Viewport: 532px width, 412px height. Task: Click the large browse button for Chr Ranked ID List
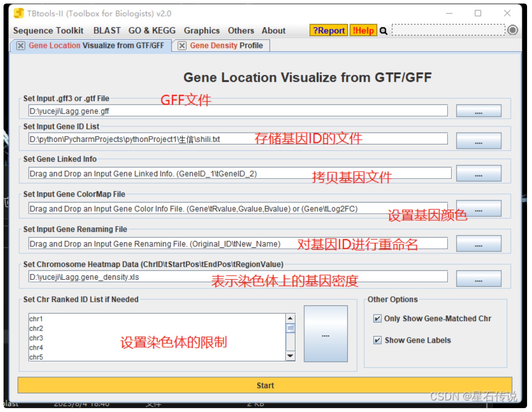pyautogui.click(x=326, y=334)
